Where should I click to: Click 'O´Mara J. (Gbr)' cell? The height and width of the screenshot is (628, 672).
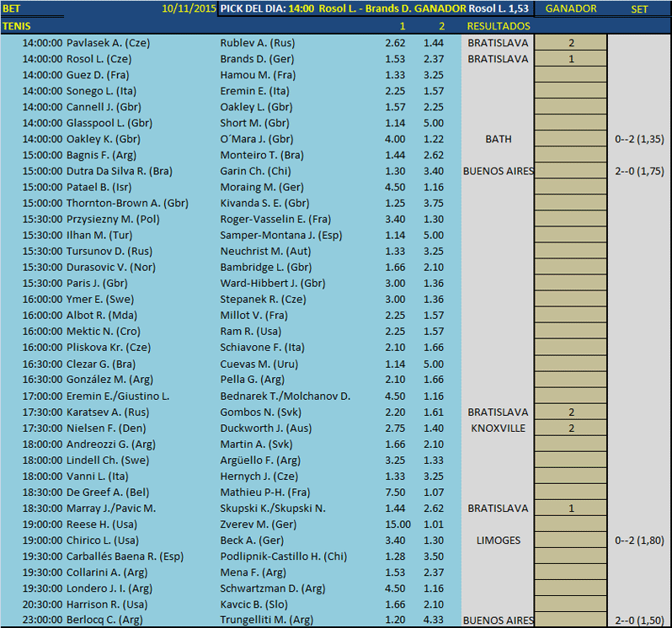coord(257,139)
